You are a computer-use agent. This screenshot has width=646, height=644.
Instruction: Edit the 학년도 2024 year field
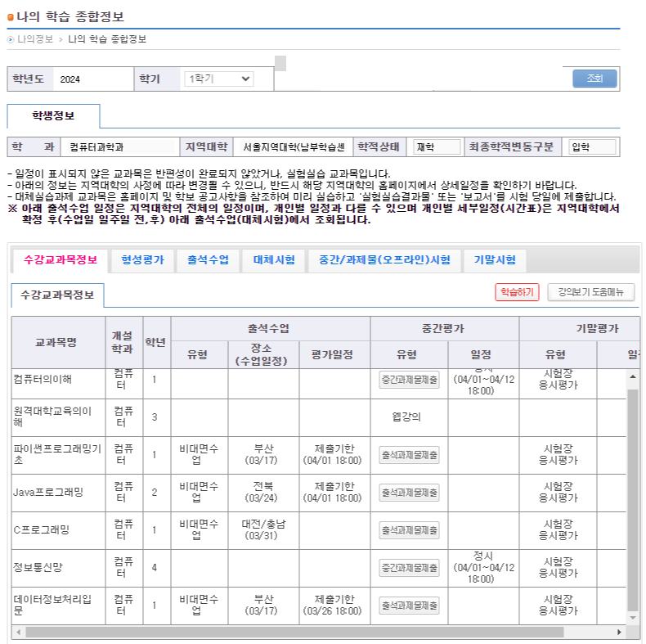point(93,79)
